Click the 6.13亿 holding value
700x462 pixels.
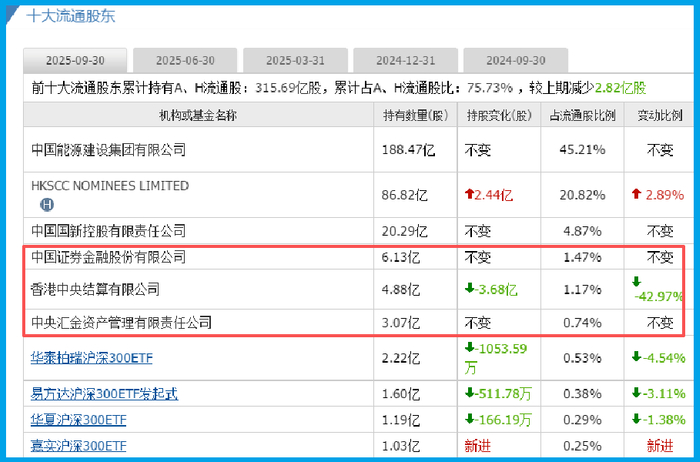click(x=401, y=257)
